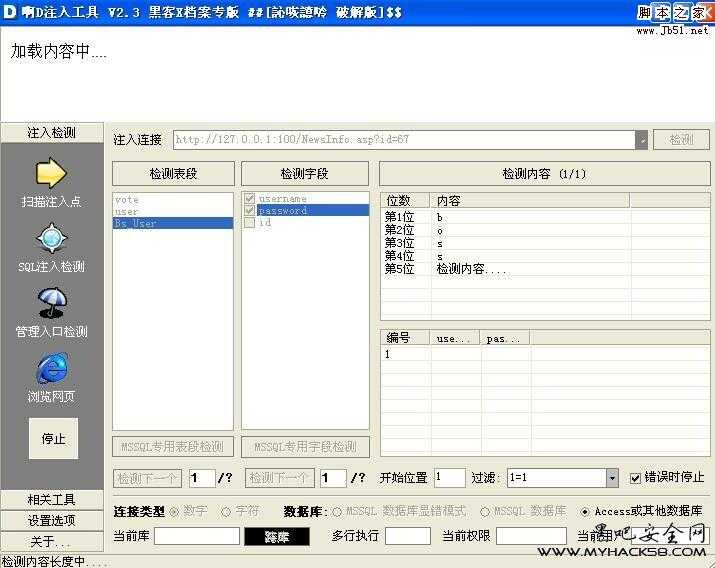Image resolution: width=715 pixels, height=568 pixels.
Task: Click the pas... column header
Action: [x=505, y=338]
